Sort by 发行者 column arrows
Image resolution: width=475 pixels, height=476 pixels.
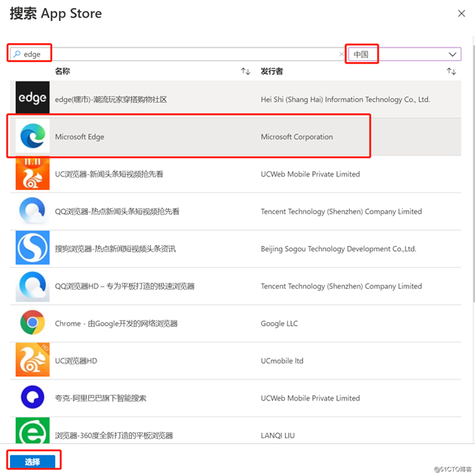[x=452, y=72]
